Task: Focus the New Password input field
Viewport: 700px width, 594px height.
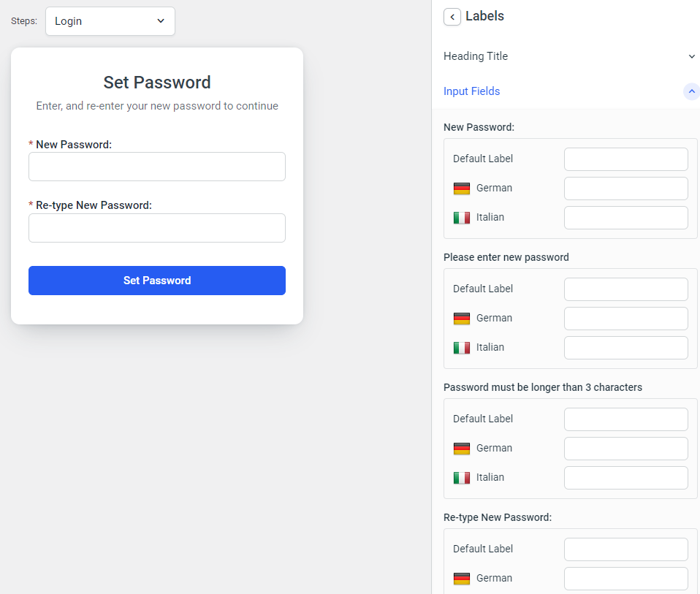Action: coord(156,167)
